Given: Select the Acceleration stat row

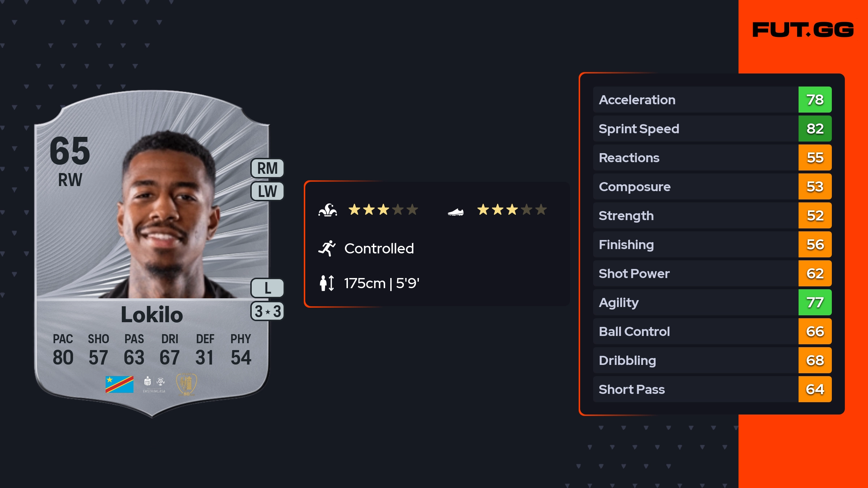Looking at the screenshot, I should (x=695, y=100).
